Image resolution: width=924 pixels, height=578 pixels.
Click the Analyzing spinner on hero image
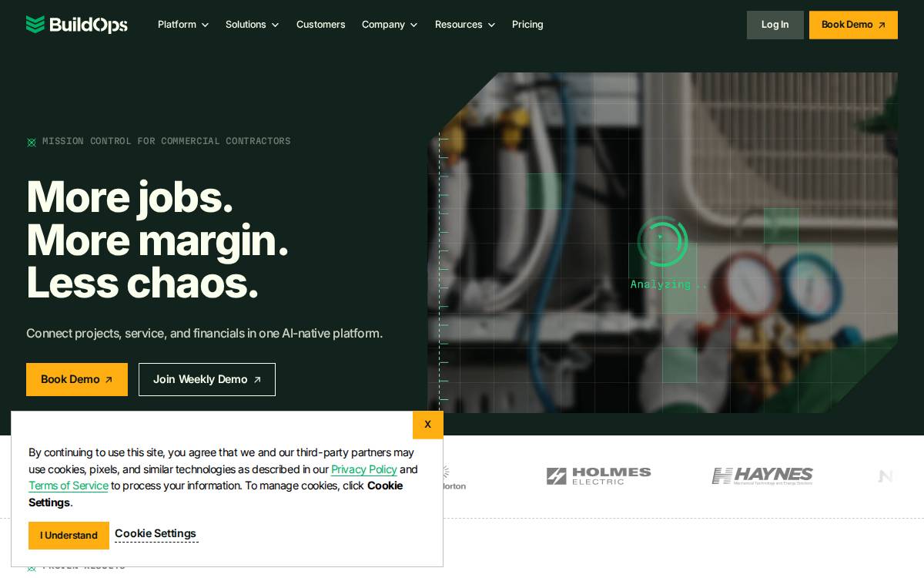point(663,241)
